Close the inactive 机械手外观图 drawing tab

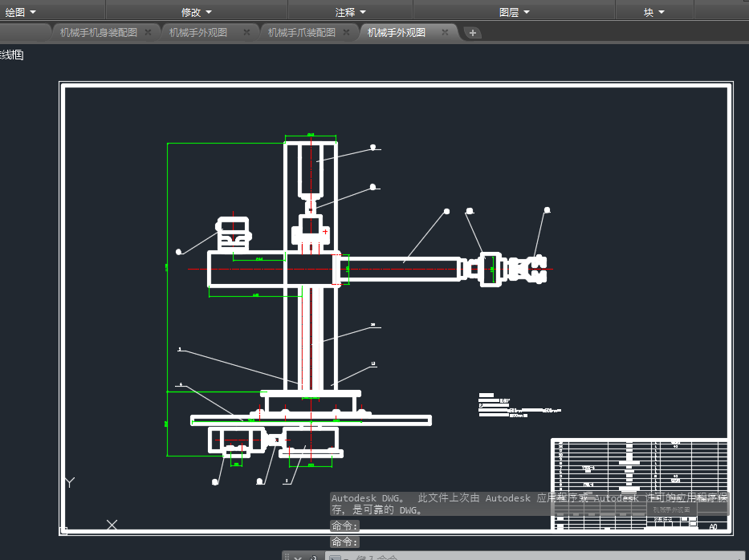[x=246, y=32]
